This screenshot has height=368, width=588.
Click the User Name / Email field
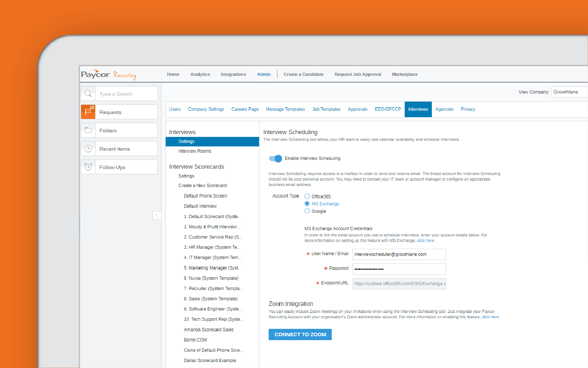(x=399, y=254)
